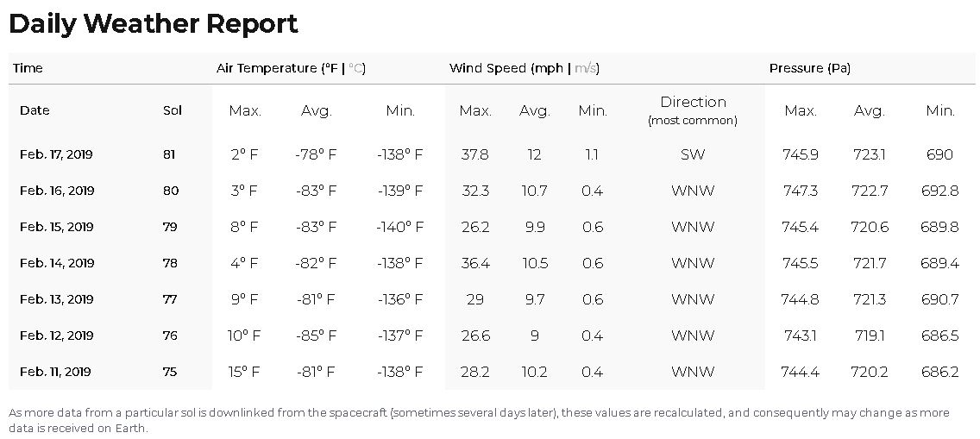Click Sol 81 in the table
The height and width of the screenshot is (439, 980).
point(169,154)
